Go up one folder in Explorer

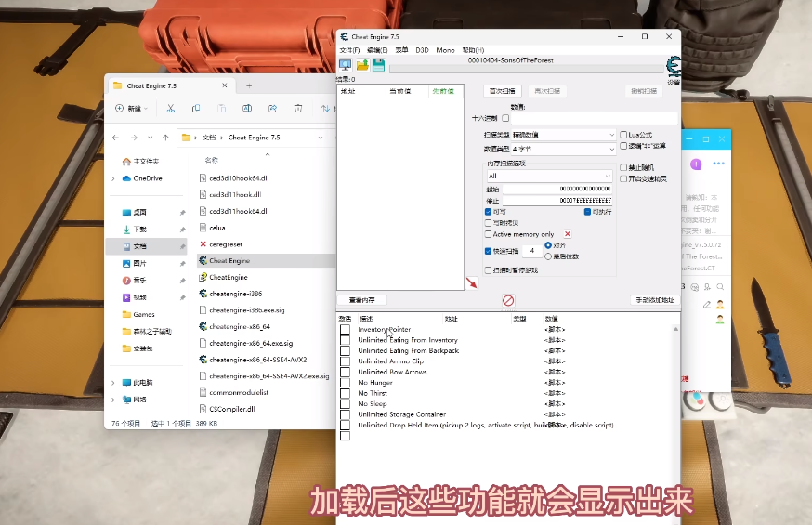tap(165, 138)
